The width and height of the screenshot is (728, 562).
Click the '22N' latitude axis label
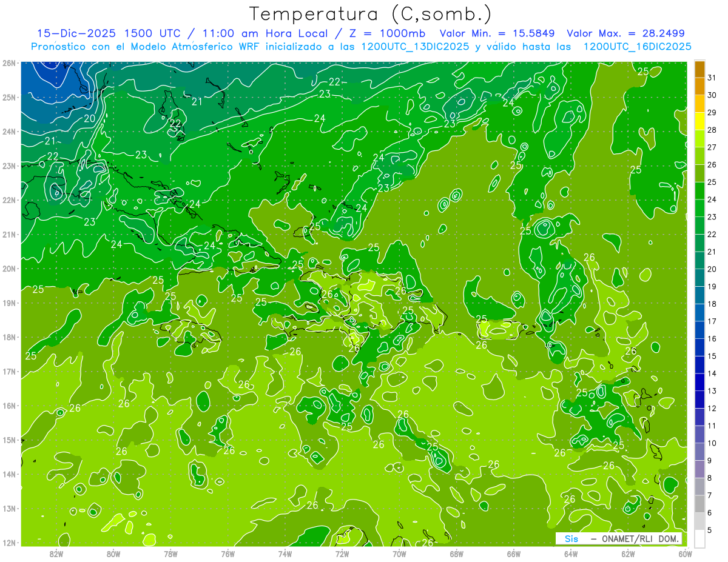pyautogui.click(x=8, y=200)
